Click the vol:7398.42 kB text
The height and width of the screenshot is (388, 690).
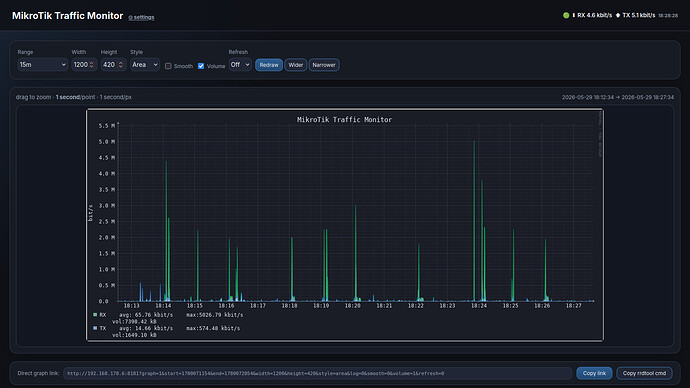pos(134,322)
